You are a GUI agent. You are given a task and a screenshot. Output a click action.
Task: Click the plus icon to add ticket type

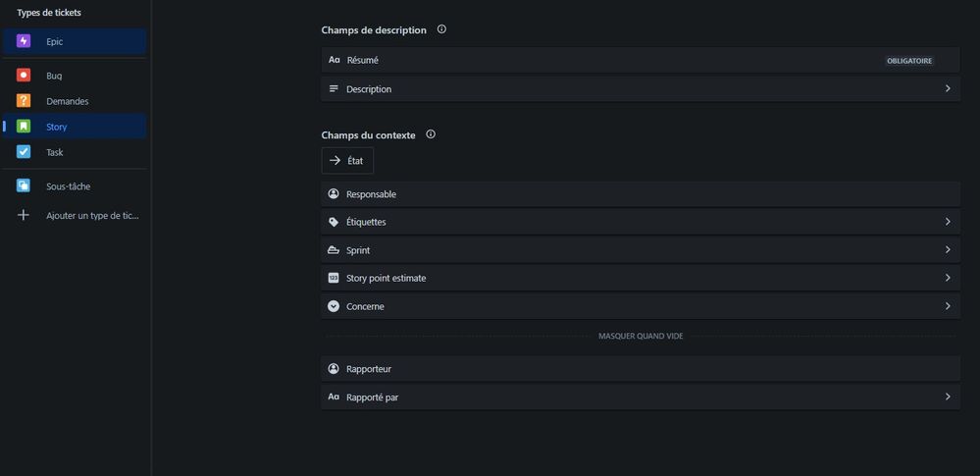(x=24, y=215)
